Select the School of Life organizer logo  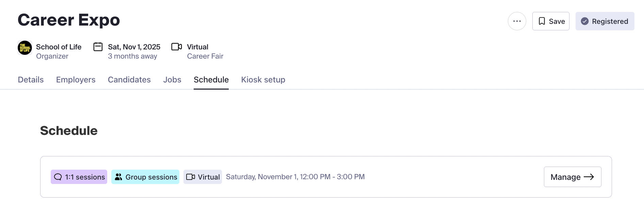click(x=24, y=48)
